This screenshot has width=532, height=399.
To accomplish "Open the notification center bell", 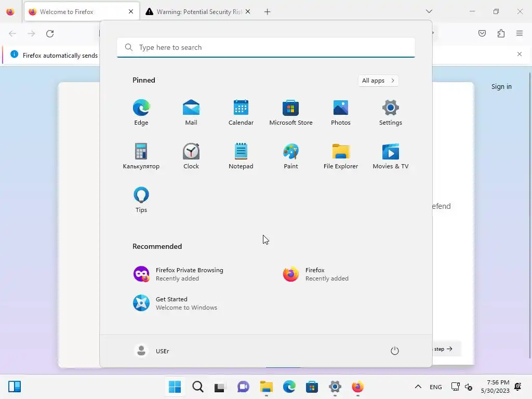I will tap(518, 387).
